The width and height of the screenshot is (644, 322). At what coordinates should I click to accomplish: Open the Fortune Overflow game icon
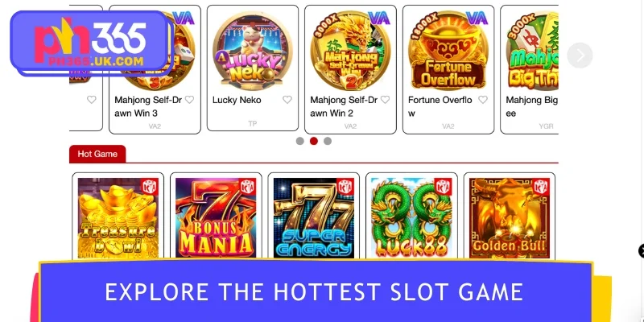pos(448,50)
